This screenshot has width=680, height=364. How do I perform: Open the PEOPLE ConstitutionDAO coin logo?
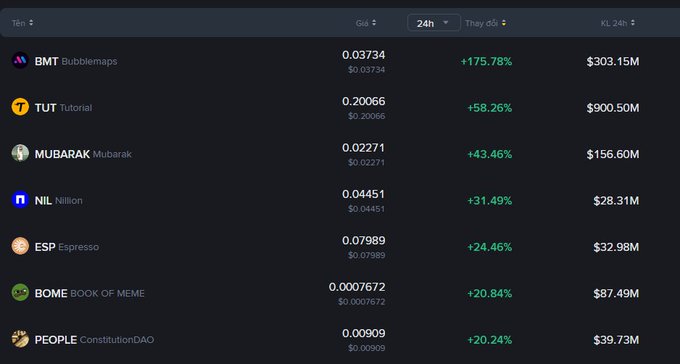click(x=20, y=339)
